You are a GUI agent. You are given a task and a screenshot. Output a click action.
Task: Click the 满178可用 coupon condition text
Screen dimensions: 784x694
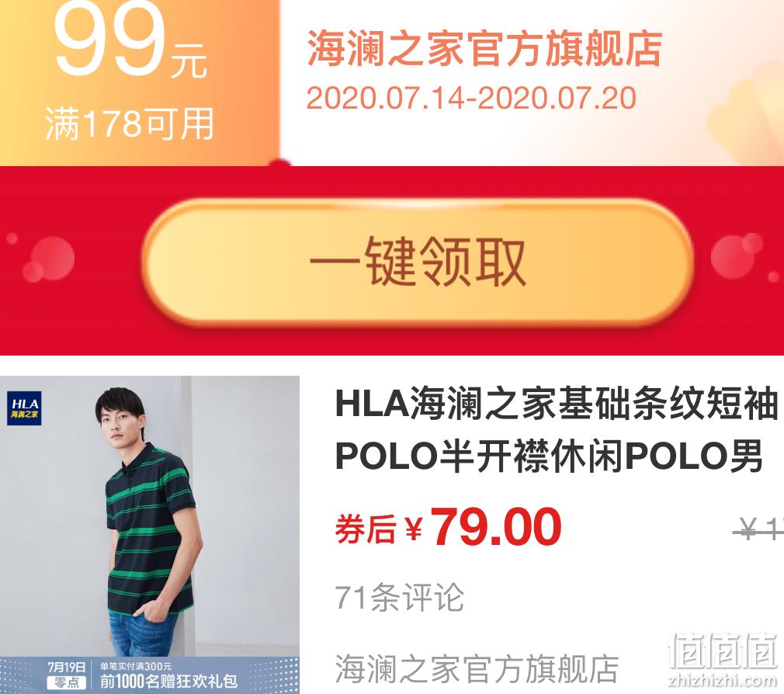tap(130, 123)
